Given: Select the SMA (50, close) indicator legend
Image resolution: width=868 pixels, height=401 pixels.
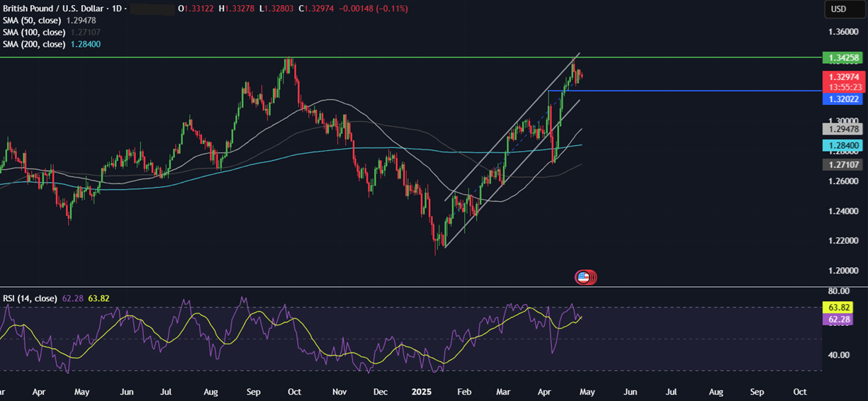Looking at the screenshot, I should (33, 21).
